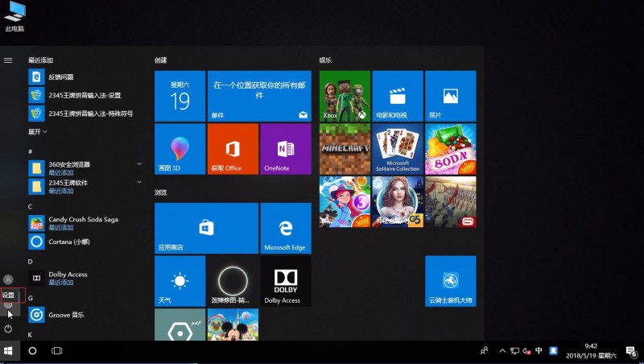Launch Groove 音乐 from app list

85,315
